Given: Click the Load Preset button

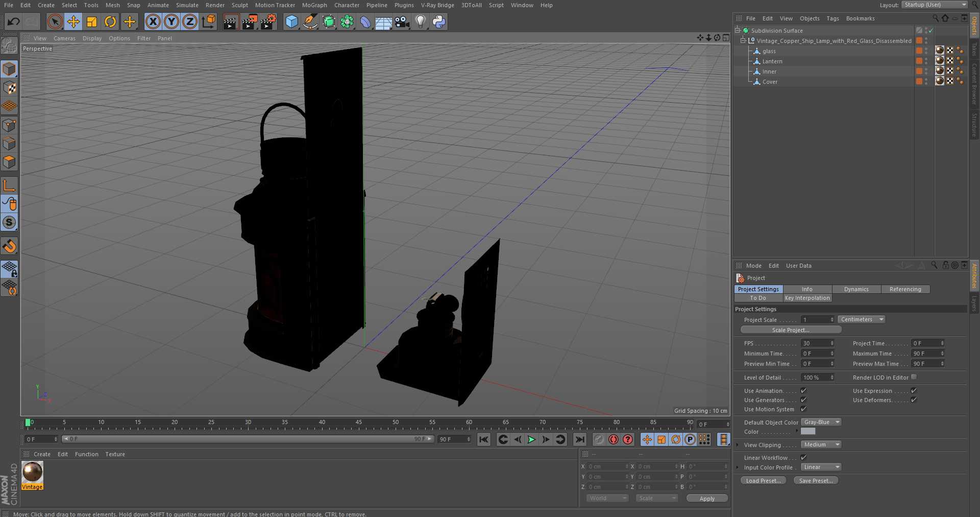Looking at the screenshot, I should point(763,480).
